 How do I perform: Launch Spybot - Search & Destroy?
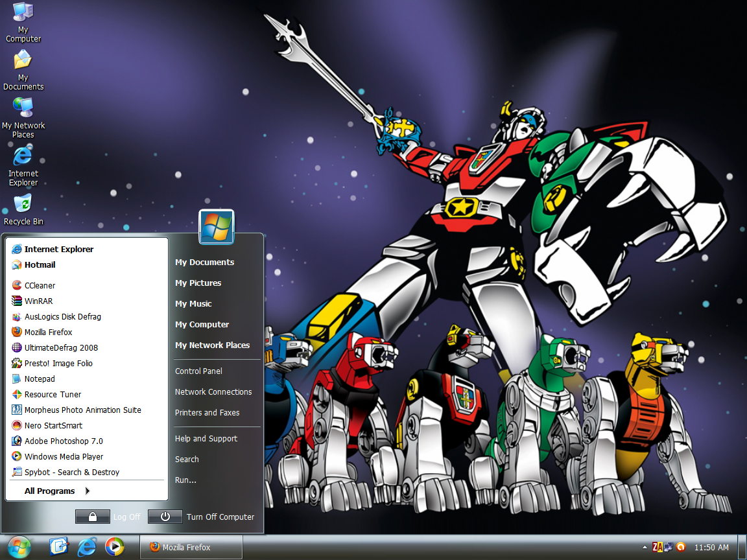[87, 472]
